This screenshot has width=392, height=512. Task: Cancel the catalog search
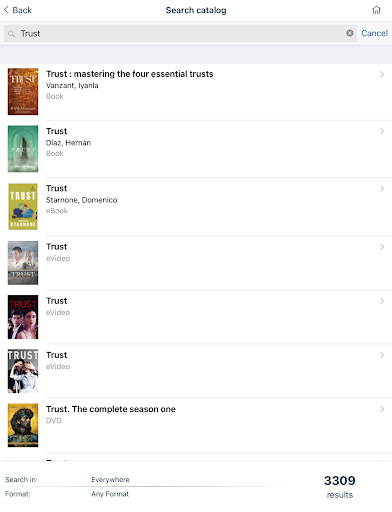tap(374, 33)
